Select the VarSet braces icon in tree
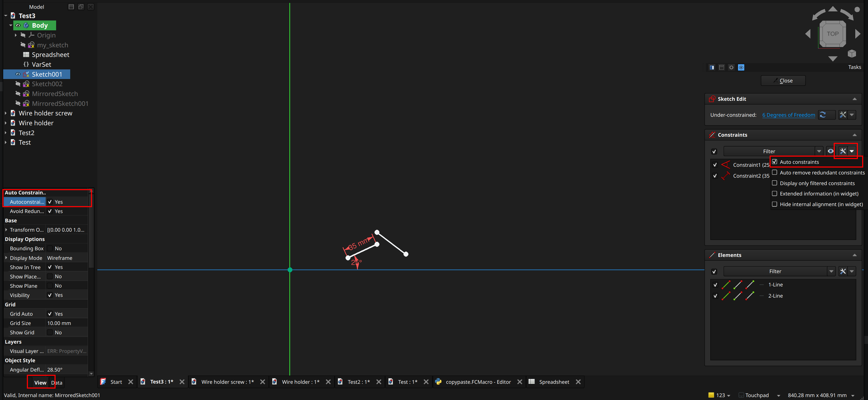 (x=26, y=64)
